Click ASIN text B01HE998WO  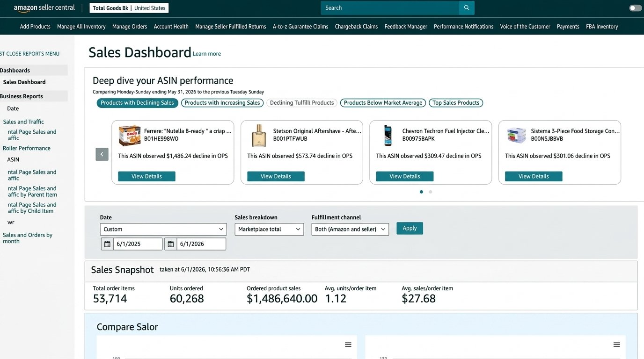[161, 139]
